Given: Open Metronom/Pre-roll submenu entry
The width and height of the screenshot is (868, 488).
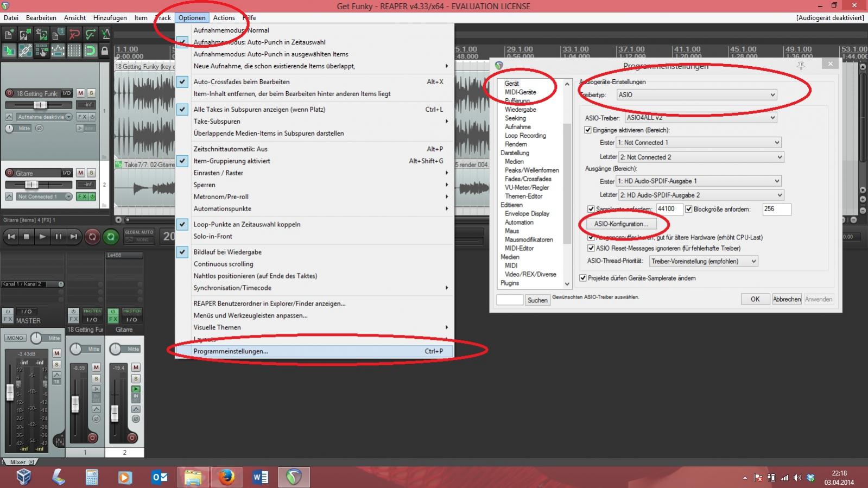Looking at the screenshot, I should coord(314,197).
